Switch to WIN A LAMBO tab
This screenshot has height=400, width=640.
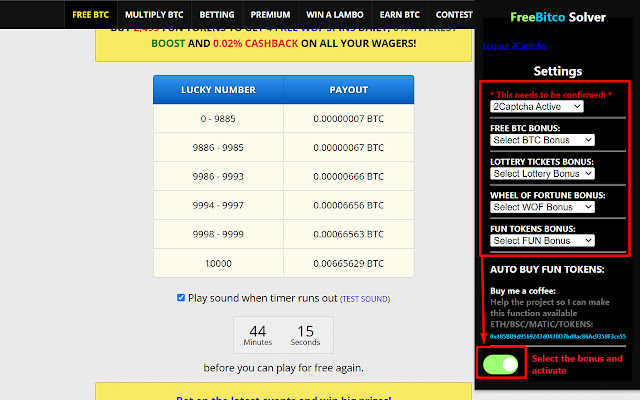click(335, 15)
